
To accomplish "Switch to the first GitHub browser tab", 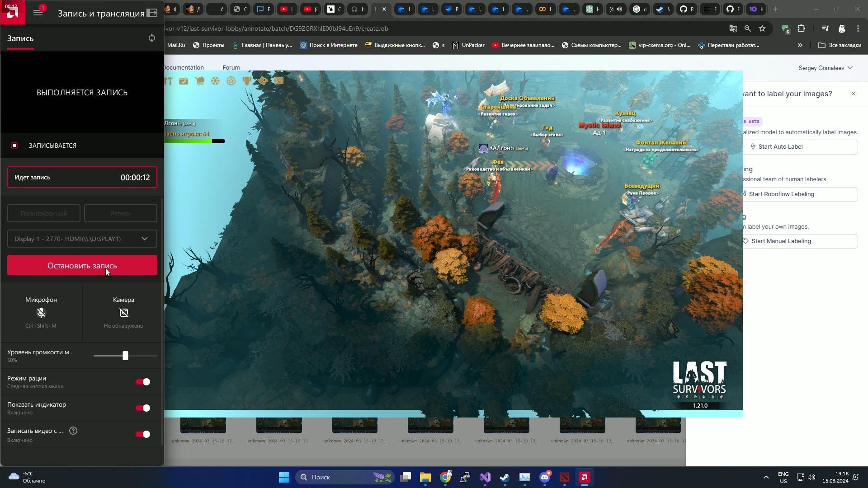I will coord(686,9).
